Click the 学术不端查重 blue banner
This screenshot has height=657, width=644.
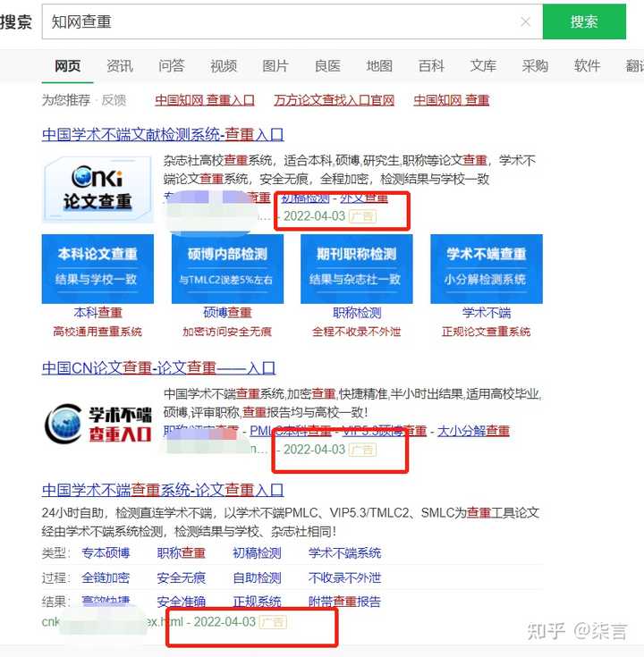[487, 268]
